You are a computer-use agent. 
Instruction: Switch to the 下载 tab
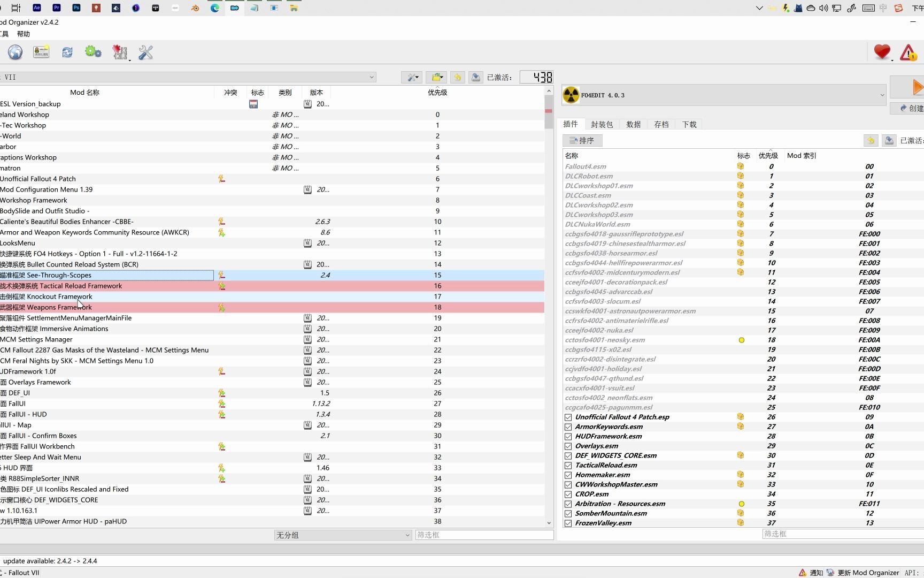point(689,124)
